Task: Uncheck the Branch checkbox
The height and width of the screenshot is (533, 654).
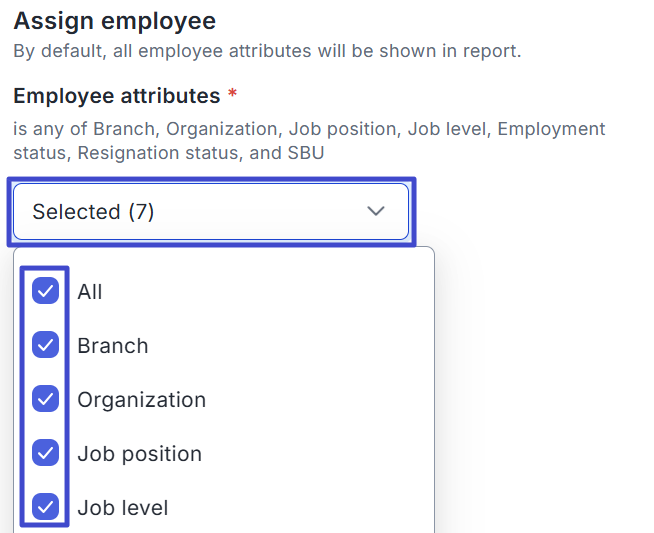Action: (45, 345)
